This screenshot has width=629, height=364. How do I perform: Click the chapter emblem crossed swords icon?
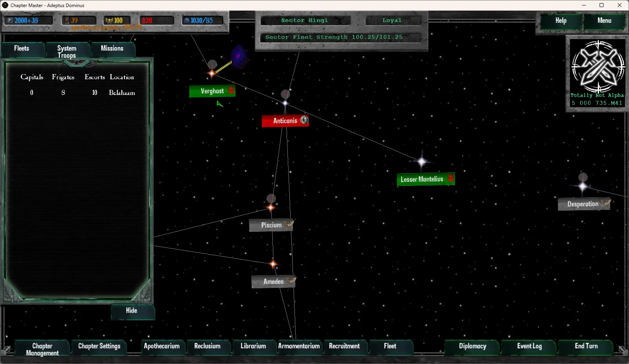598,66
